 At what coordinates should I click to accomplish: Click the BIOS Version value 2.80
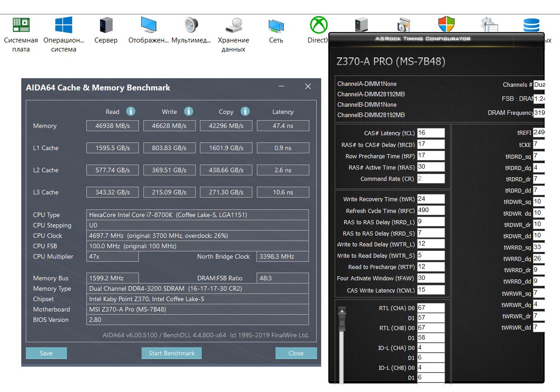198,320
